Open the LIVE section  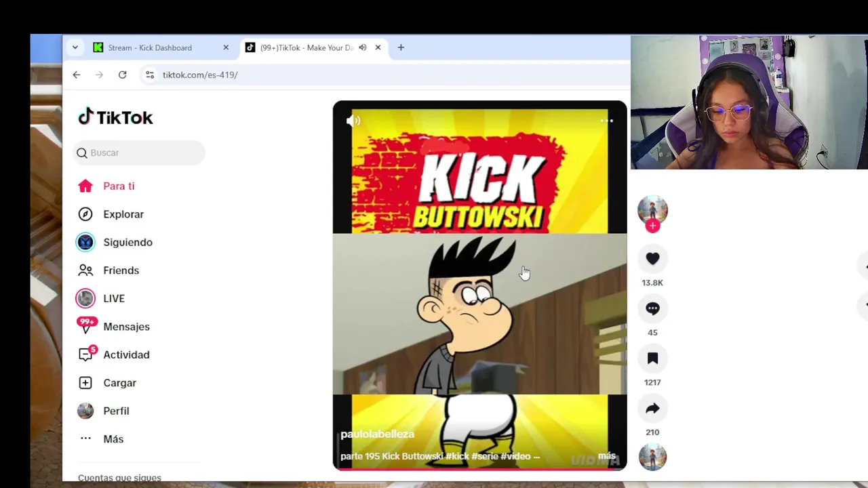click(x=101, y=298)
